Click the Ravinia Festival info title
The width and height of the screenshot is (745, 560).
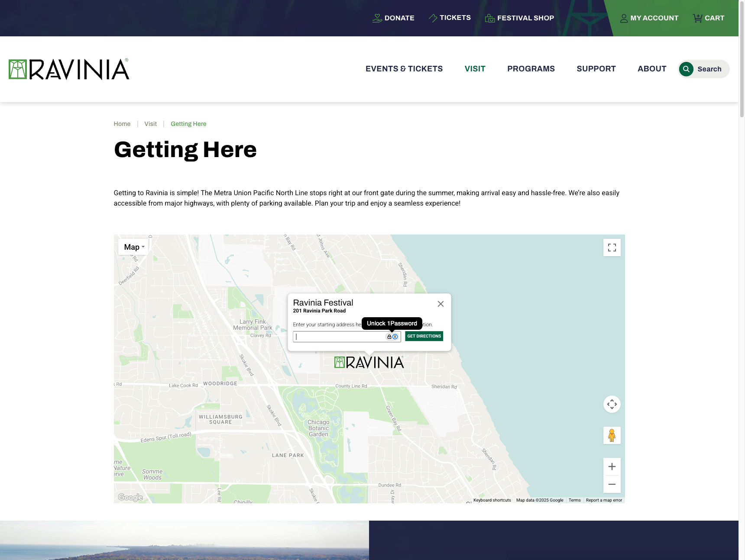(x=323, y=303)
